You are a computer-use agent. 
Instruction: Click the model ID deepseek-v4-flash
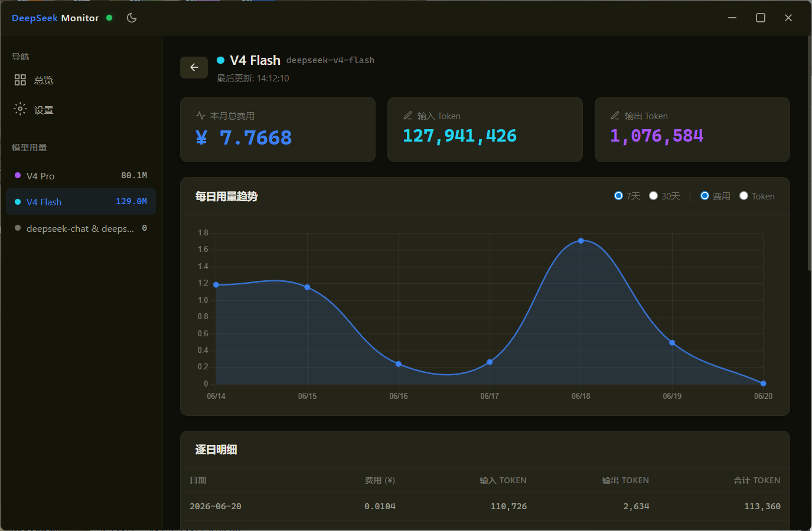click(330, 60)
